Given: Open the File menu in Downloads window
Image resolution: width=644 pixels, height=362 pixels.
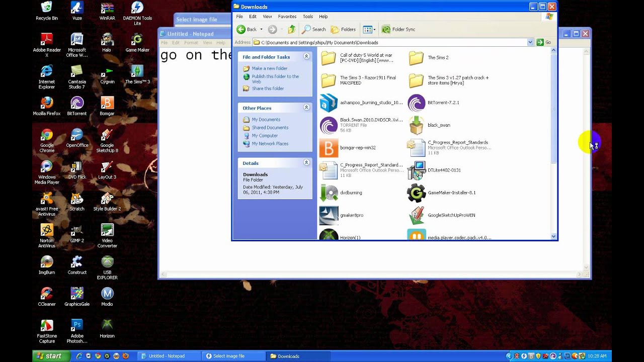Looking at the screenshot, I should [x=239, y=17].
